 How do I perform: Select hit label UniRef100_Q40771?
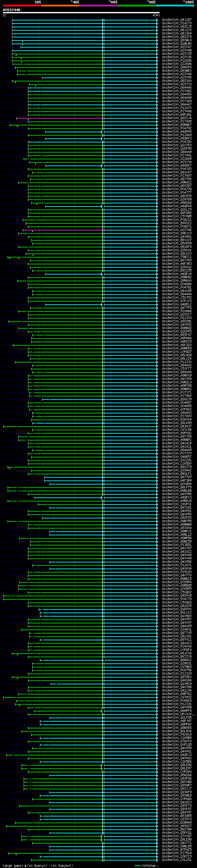click(177, 843)
